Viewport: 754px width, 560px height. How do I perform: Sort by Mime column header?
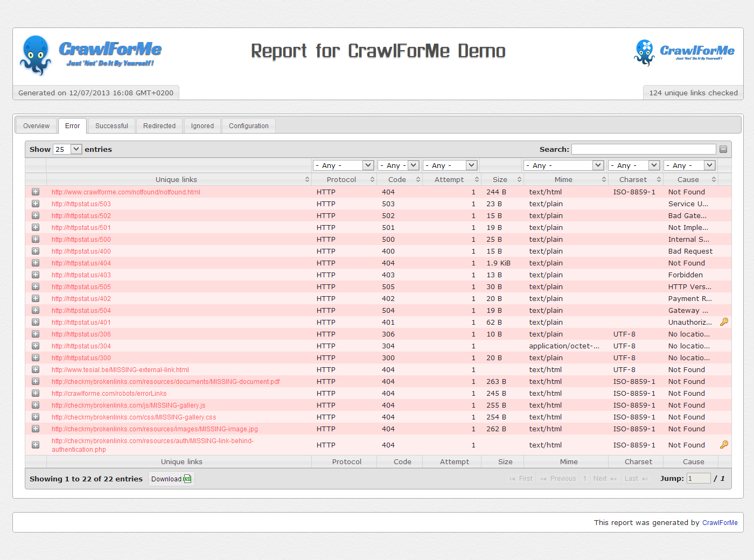(565, 180)
